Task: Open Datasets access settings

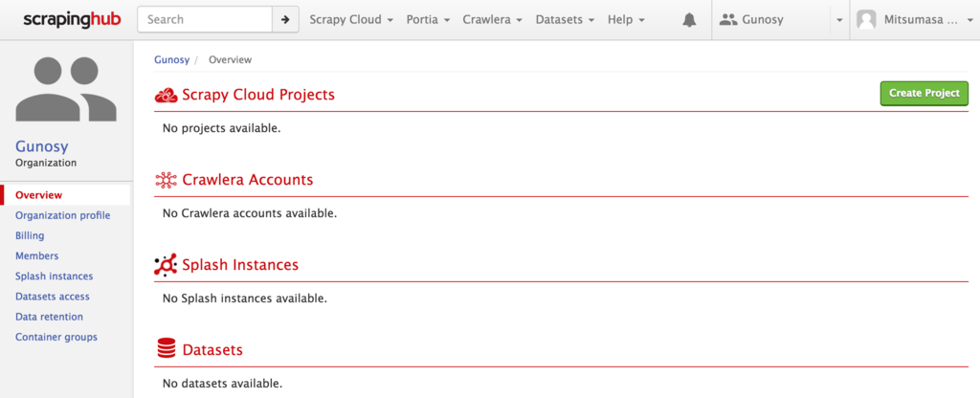Action: click(x=53, y=297)
